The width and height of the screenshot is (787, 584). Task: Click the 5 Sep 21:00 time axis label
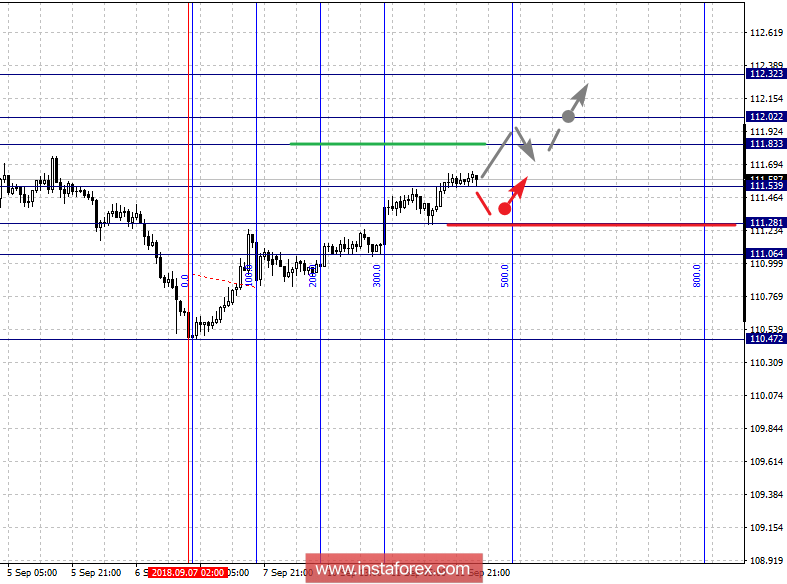coord(96,572)
